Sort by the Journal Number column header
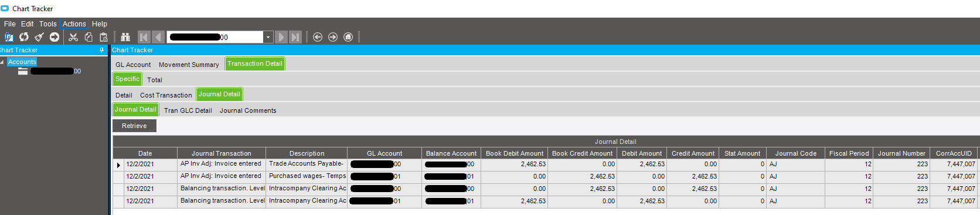 [901, 153]
